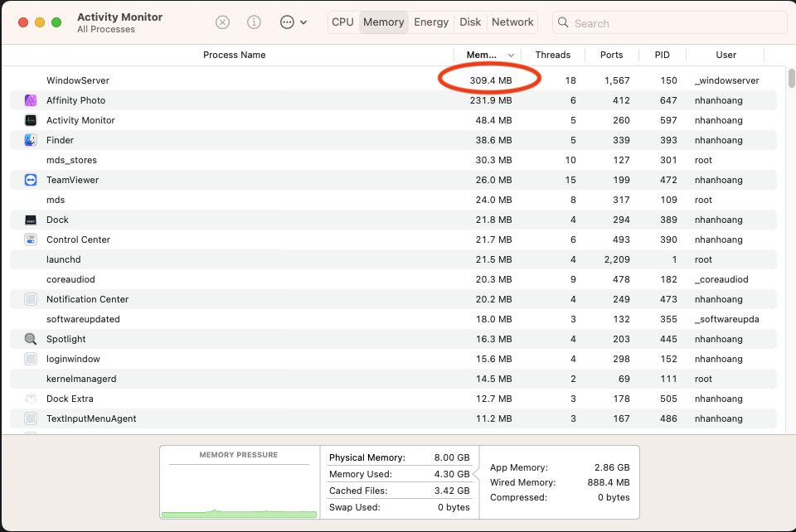Click the Dock Extra process icon

click(31, 399)
